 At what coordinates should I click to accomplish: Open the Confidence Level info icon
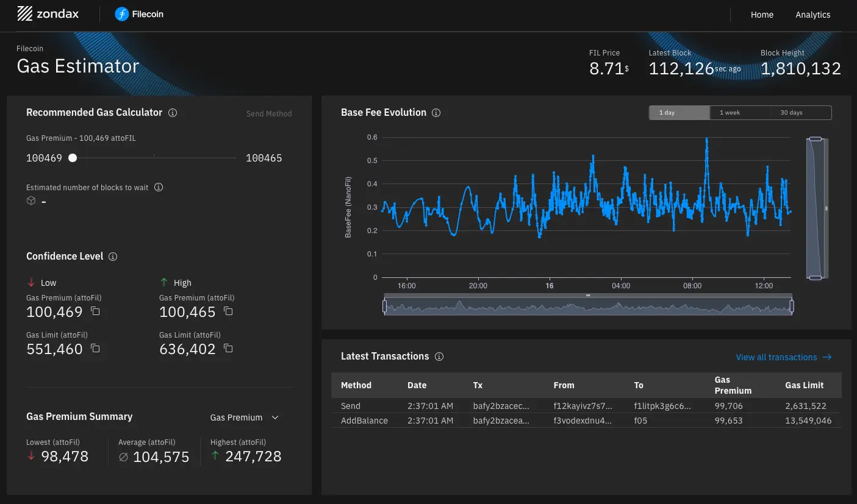point(113,257)
